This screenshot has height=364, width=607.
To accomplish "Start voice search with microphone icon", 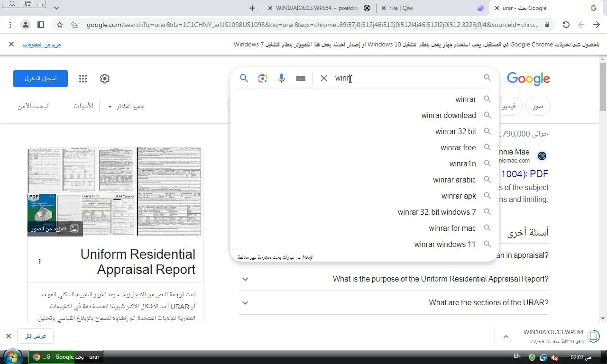I will coord(282,78).
